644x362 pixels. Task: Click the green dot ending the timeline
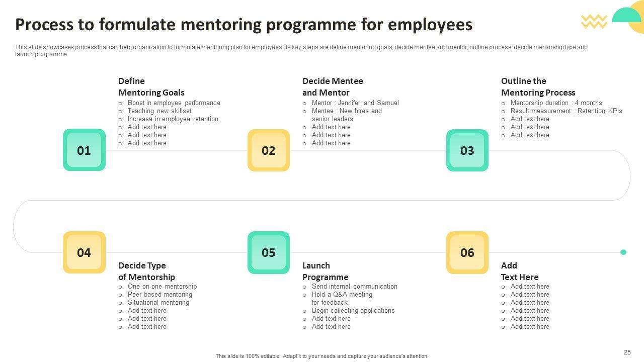click(623, 252)
